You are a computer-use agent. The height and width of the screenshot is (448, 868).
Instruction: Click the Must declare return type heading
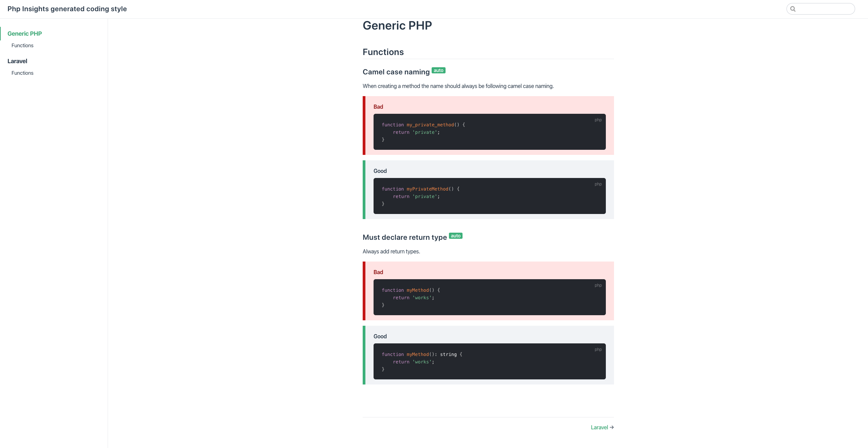pyautogui.click(x=404, y=237)
